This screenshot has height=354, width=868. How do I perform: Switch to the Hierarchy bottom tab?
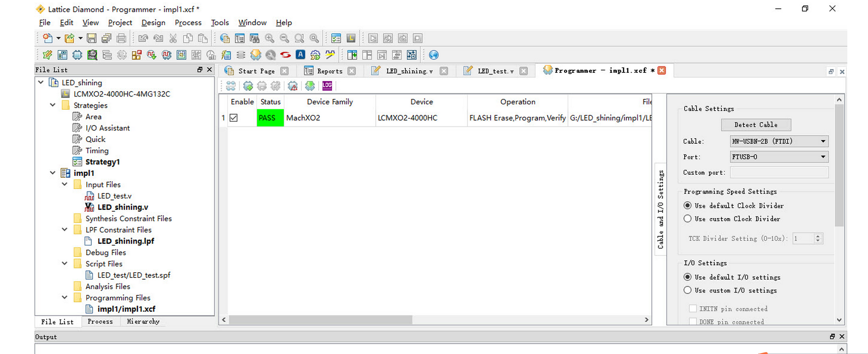click(x=143, y=322)
